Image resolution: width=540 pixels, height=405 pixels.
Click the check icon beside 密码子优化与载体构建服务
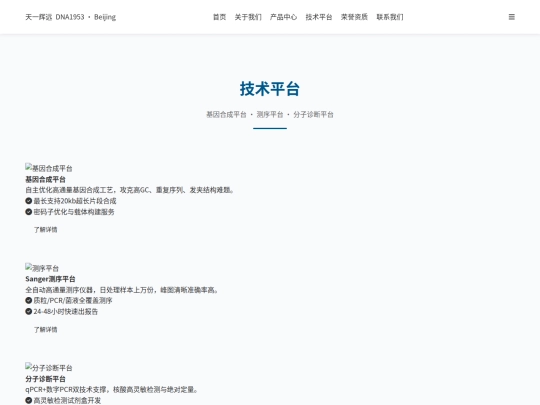pyautogui.click(x=29, y=212)
